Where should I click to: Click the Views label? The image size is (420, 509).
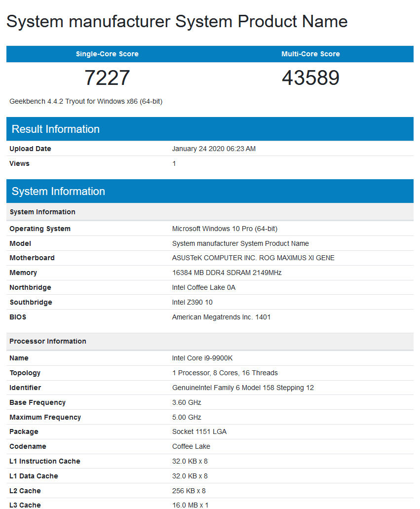(x=19, y=163)
